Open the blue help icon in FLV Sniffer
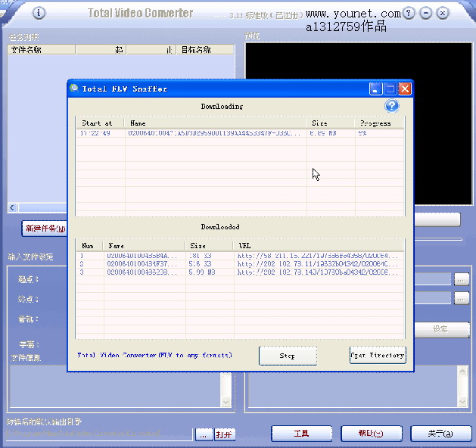Screen dimensions: 476x448 [392, 106]
